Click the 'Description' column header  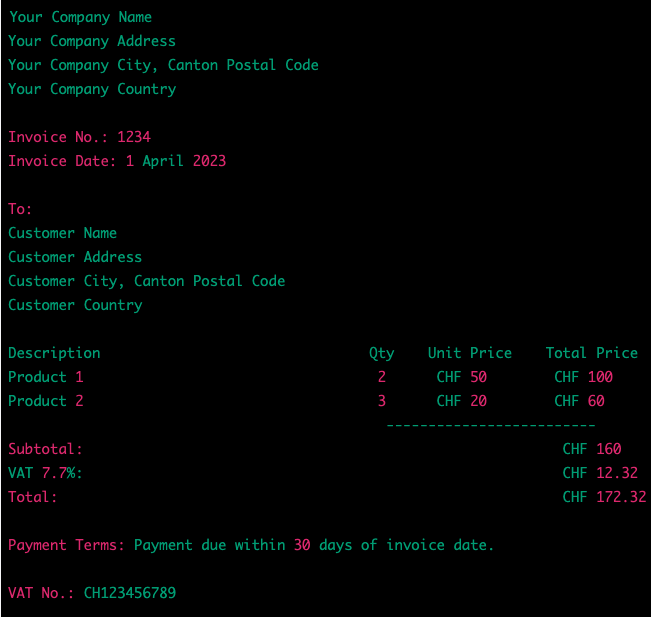pos(54,353)
